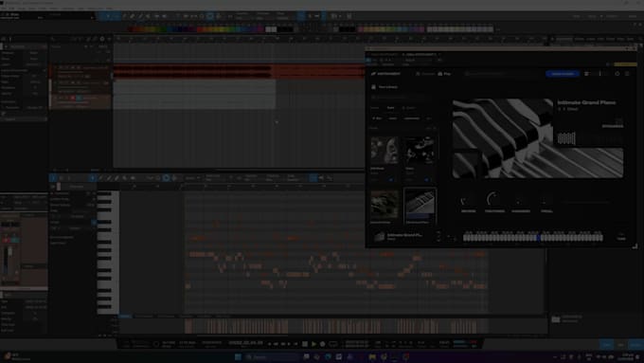Stop playback using the transport stop button
The height and width of the screenshot is (363, 644).
[305, 344]
